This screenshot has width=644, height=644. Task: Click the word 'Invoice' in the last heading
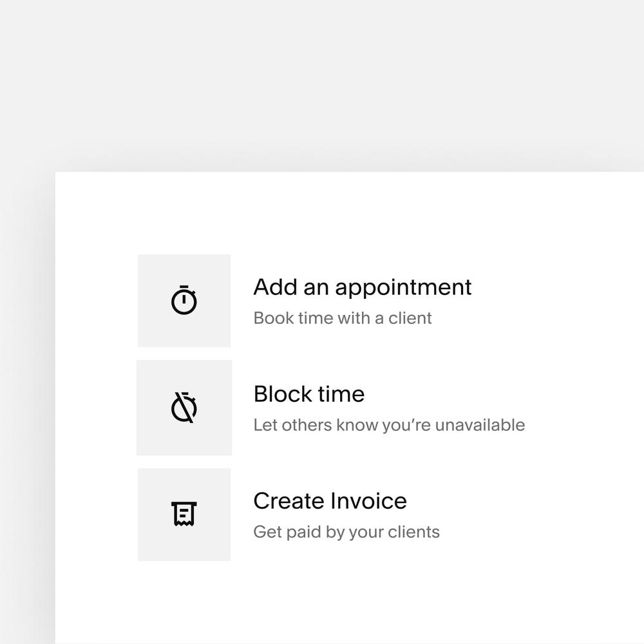tap(368, 501)
